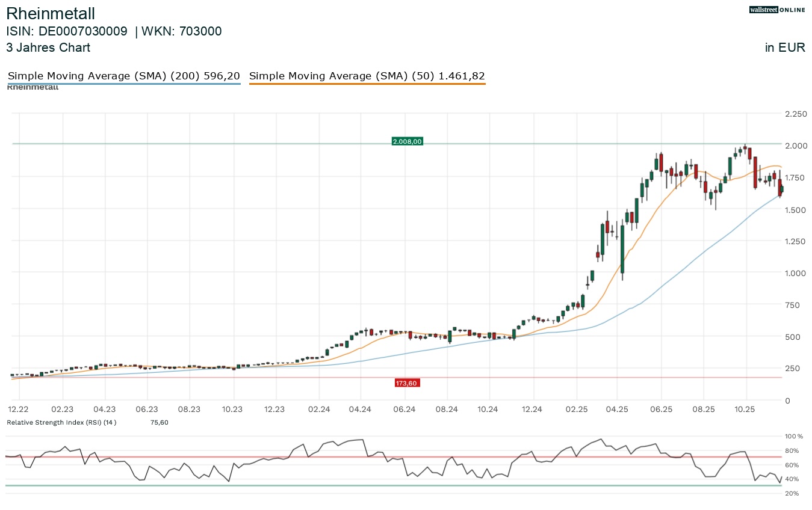
Task: Click the 04.24 date on x-axis
Action: tap(360, 410)
